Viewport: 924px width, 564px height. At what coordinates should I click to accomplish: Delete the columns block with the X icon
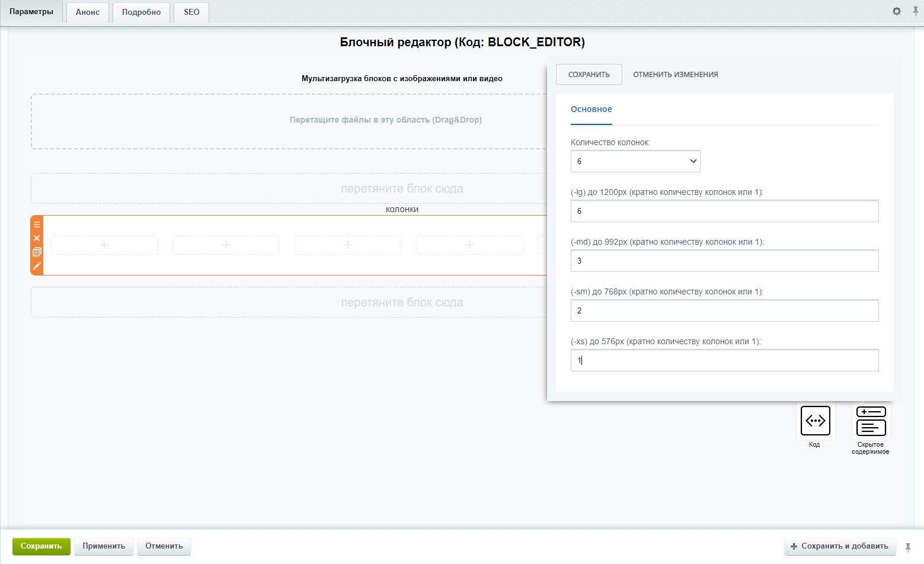click(37, 238)
